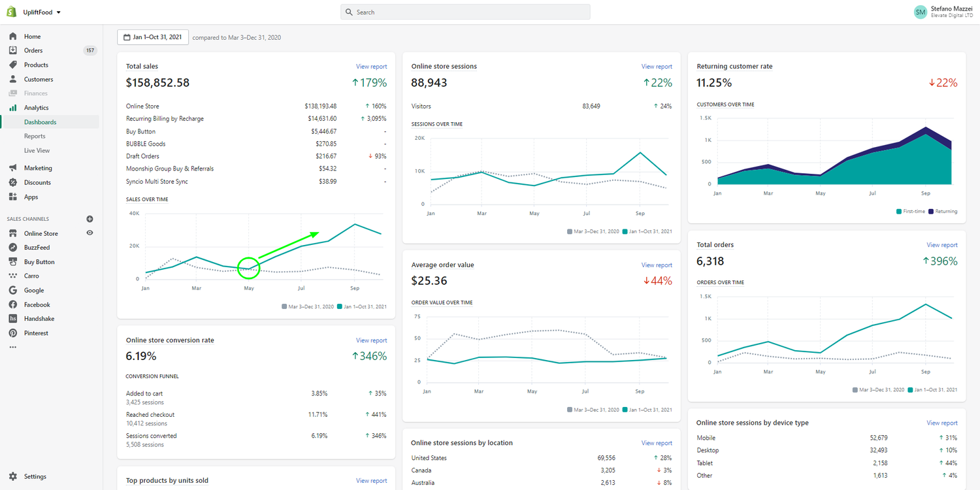Click the BuzzFeed channel icon
Screen dimensions: 980x490
click(x=12, y=248)
